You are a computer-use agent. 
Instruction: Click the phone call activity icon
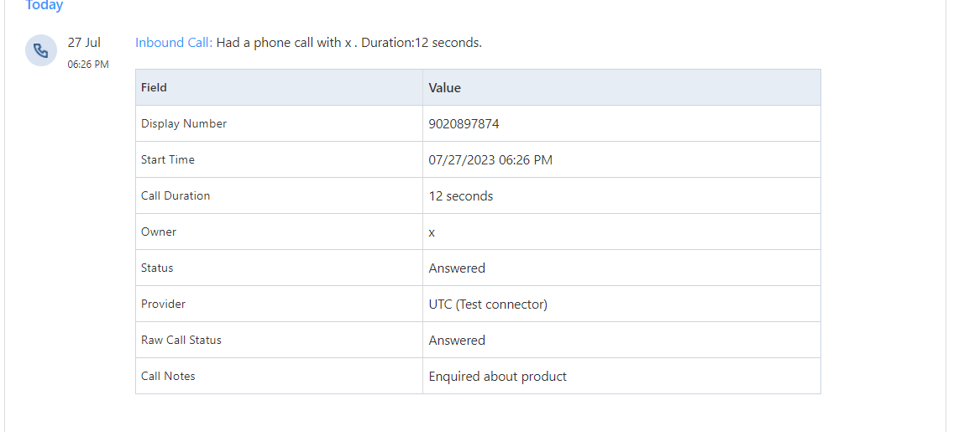pyautogui.click(x=40, y=50)
